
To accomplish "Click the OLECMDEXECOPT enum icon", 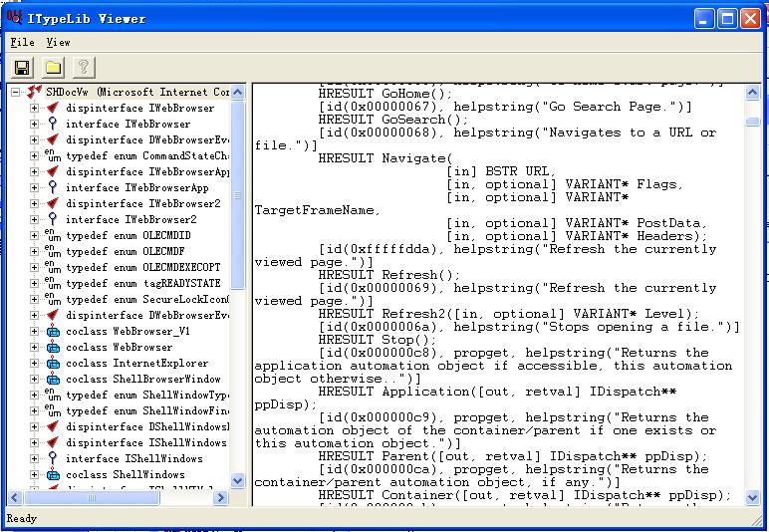I will click(x=53, y=267).
